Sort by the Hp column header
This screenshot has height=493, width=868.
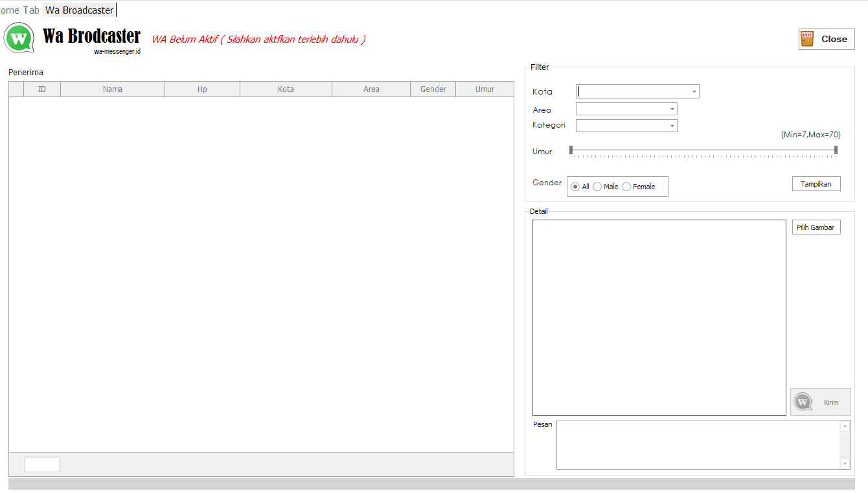pos(202,89)
